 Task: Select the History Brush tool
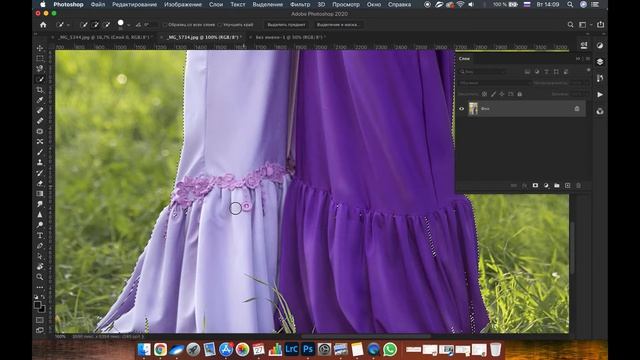tap(40, 173)
